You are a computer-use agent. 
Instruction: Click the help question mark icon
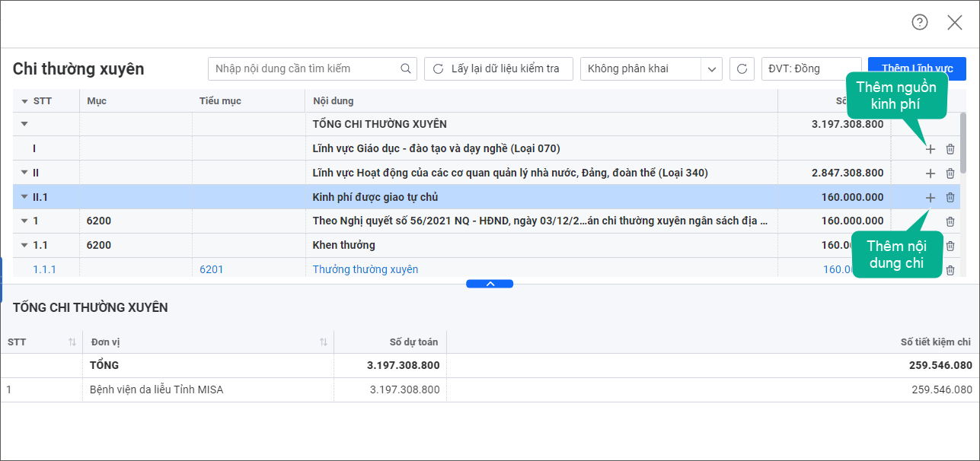coord(920,22)
